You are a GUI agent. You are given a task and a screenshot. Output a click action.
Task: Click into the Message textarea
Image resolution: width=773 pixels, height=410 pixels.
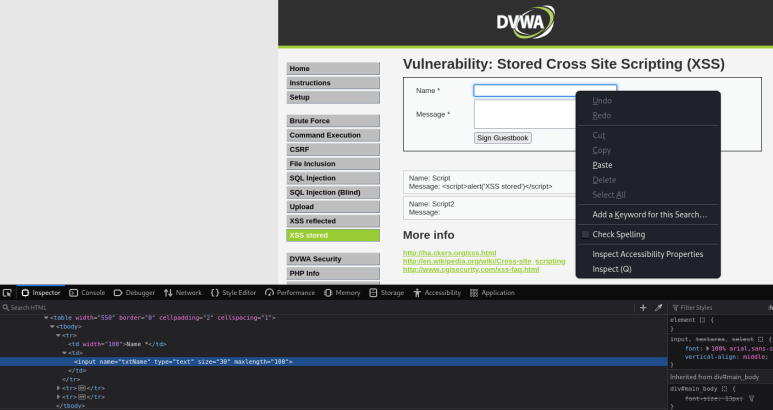525,114
